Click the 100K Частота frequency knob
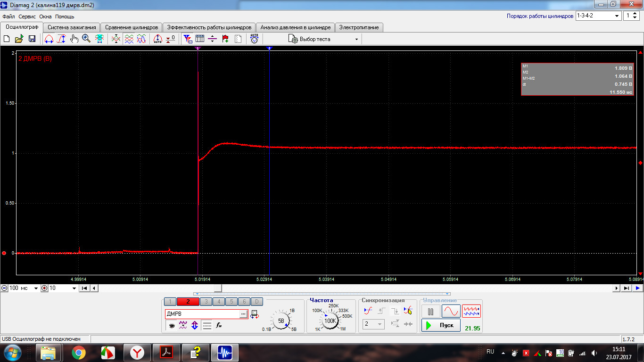The width and height of the screenshot is (644, 362). click(330, 321)
